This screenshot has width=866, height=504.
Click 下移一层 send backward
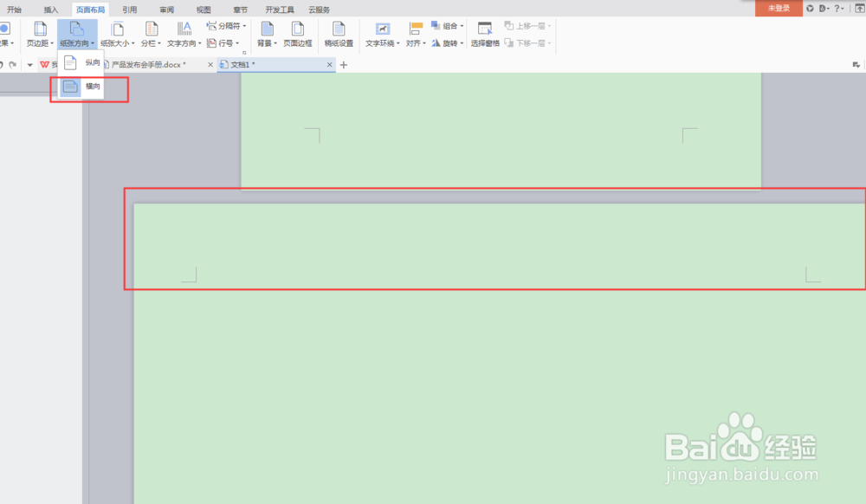(x=527, y=42)
